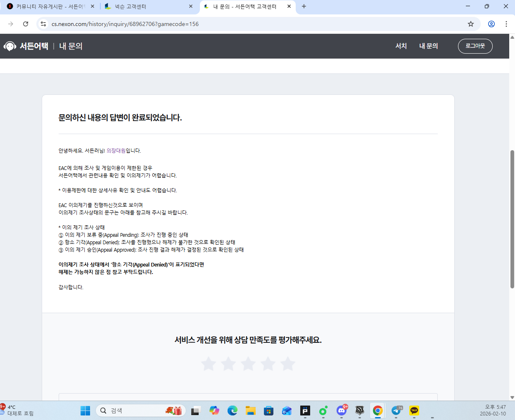Reload the page

click(x=26, y=24)
